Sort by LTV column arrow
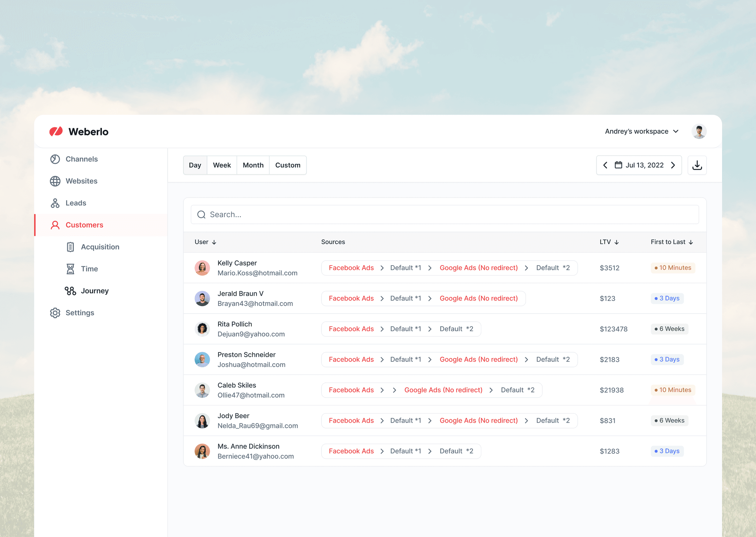Image resolution: width=756 pixels, height=537 pixels. pyautogui.click(x=616, y=242)
